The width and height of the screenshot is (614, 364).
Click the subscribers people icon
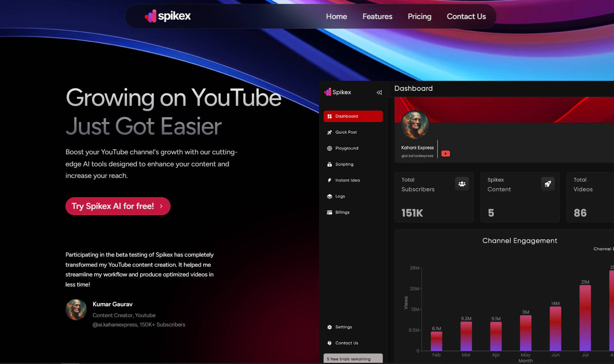[x=462, y=184]
